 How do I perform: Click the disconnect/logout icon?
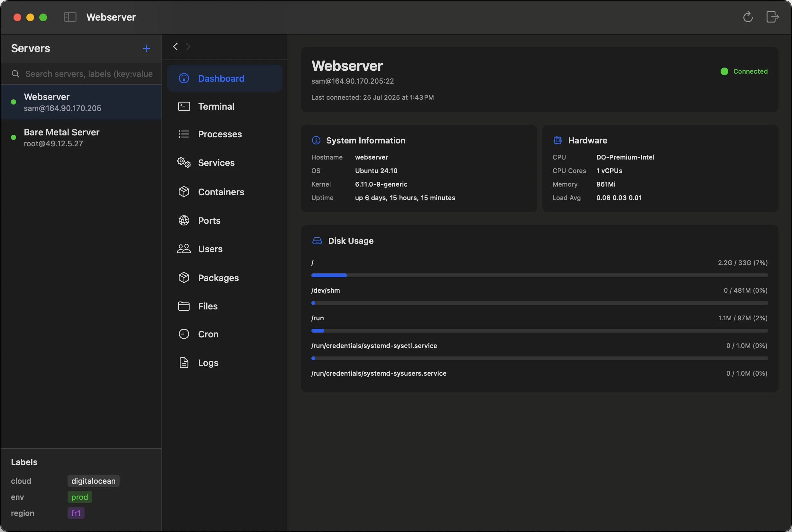pyautogui.click(x=772, y=17)
